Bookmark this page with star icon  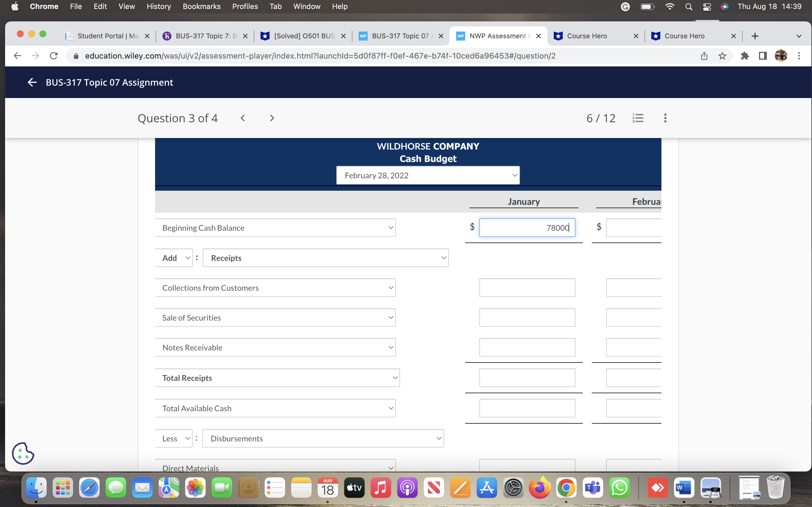coord(722,56)
